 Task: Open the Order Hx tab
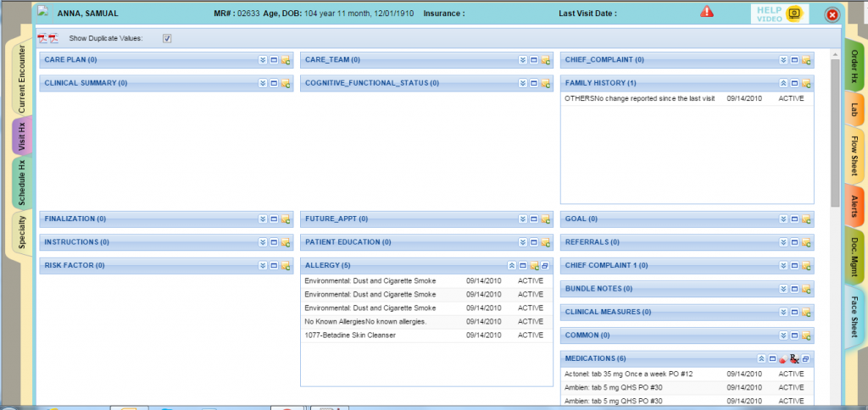click(854, 64)
